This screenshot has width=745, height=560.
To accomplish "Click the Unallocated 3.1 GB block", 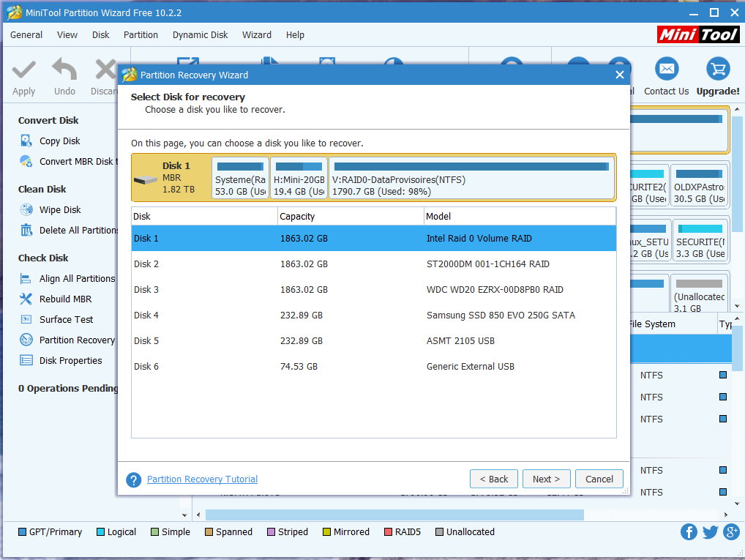I will (700, 294).
